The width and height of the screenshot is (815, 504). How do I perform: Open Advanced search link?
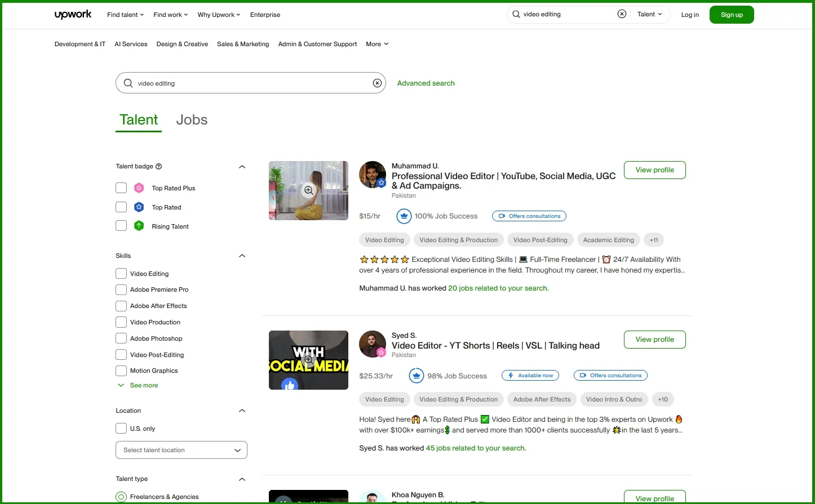[426, 83]
